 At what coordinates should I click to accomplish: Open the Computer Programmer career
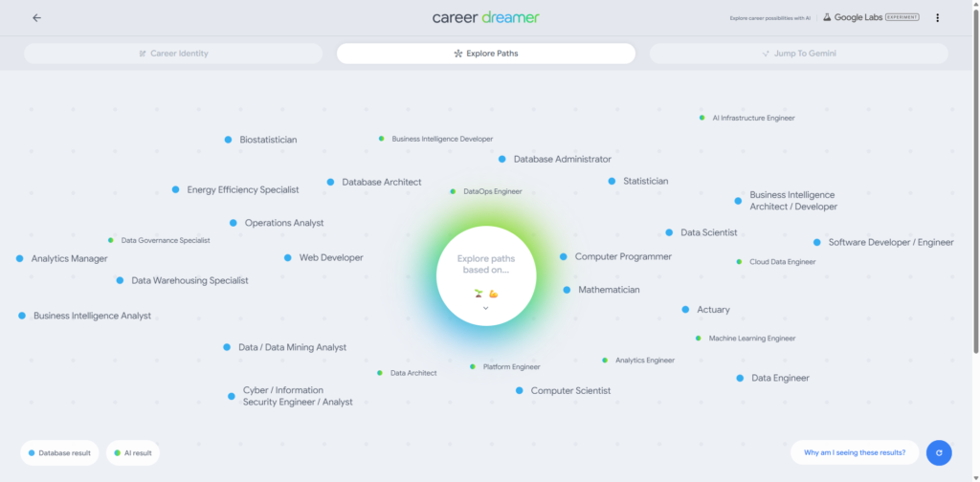point(623,256)
